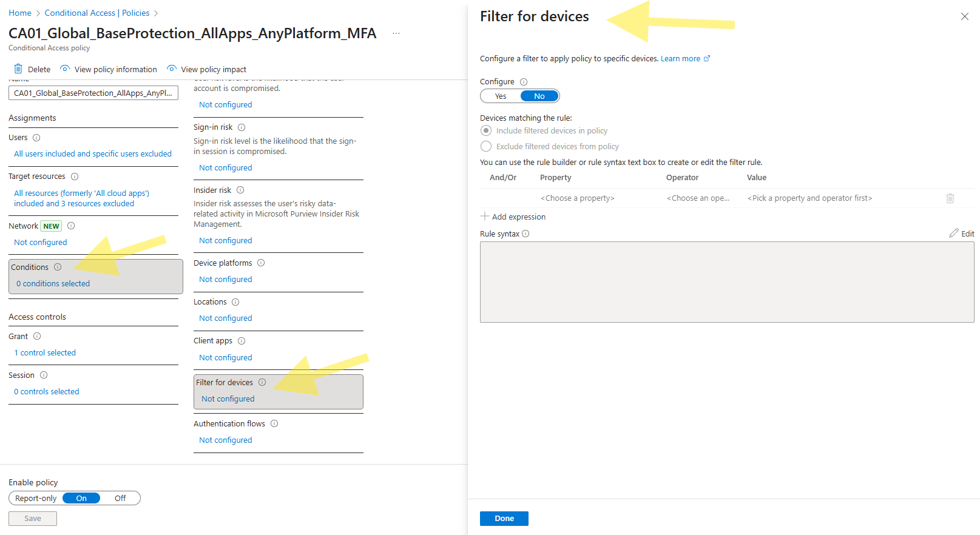980x535 pixels.
Task: Click the Learn more link
Action: [x=680, y=59]
